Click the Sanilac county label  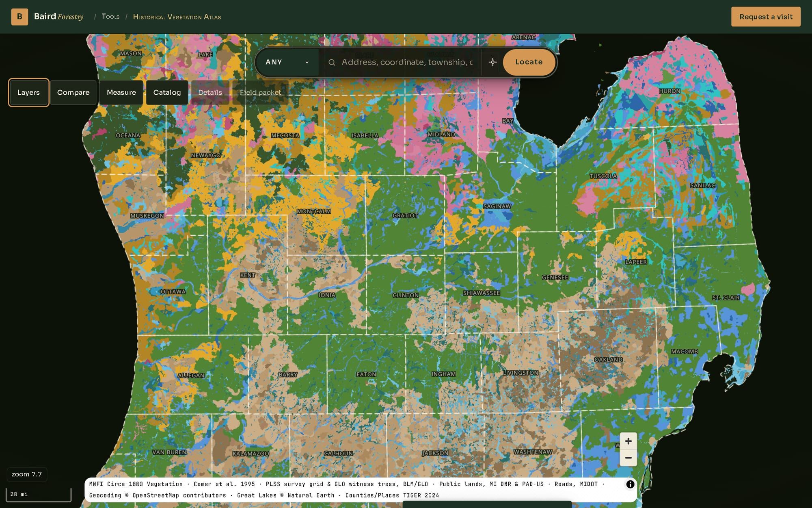(703, 185)
